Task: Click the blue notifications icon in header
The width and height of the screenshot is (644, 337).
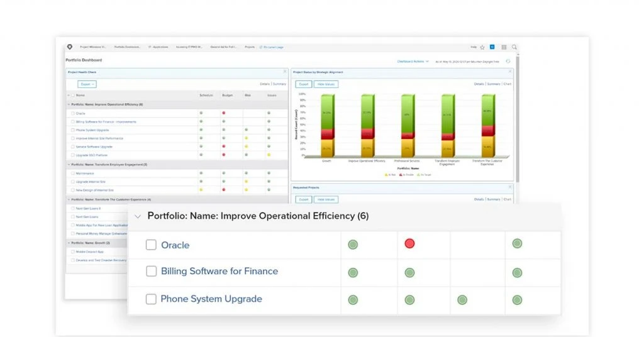Action: point(492,47)
